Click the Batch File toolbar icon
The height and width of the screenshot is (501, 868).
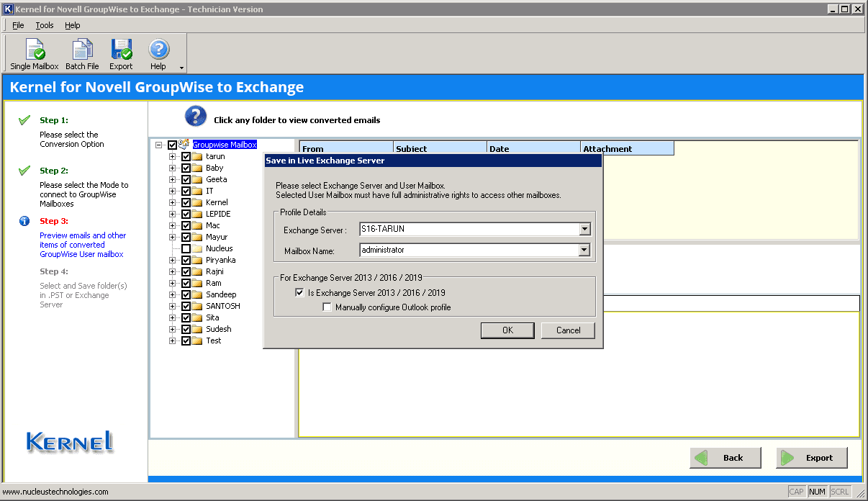(x=82, y=50)
